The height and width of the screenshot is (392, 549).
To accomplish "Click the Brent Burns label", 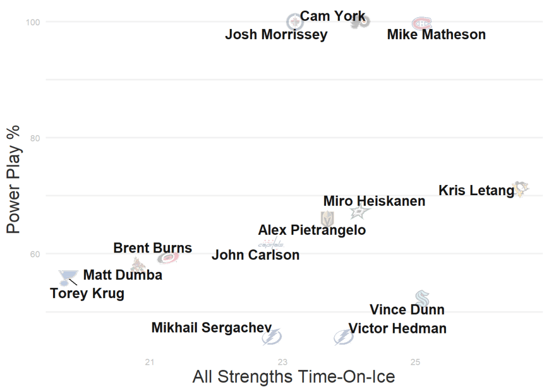I will pyautogui.click(x=153, y=248).
